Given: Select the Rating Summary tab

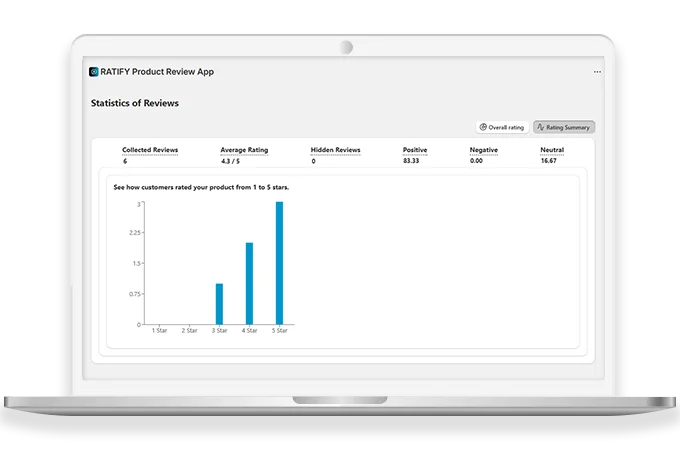Looking at the screenshot, I should pyautogui.click(x=564, y=127).
